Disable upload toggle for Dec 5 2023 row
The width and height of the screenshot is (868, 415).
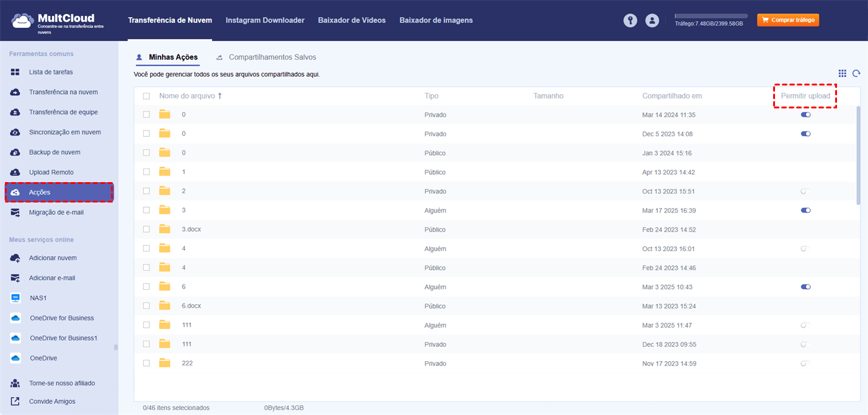[x=805, y=134]
